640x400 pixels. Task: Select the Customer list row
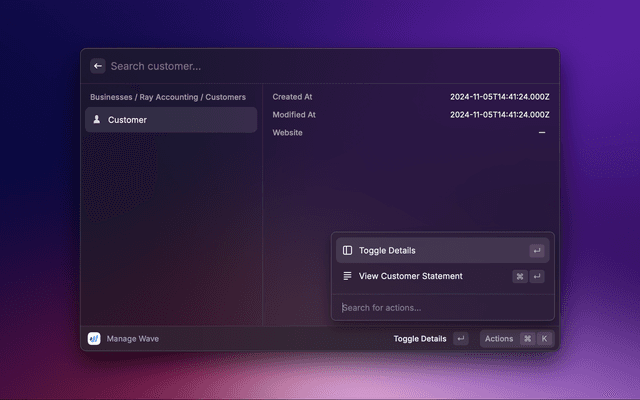pyautogui.click(x=171, y=120)
